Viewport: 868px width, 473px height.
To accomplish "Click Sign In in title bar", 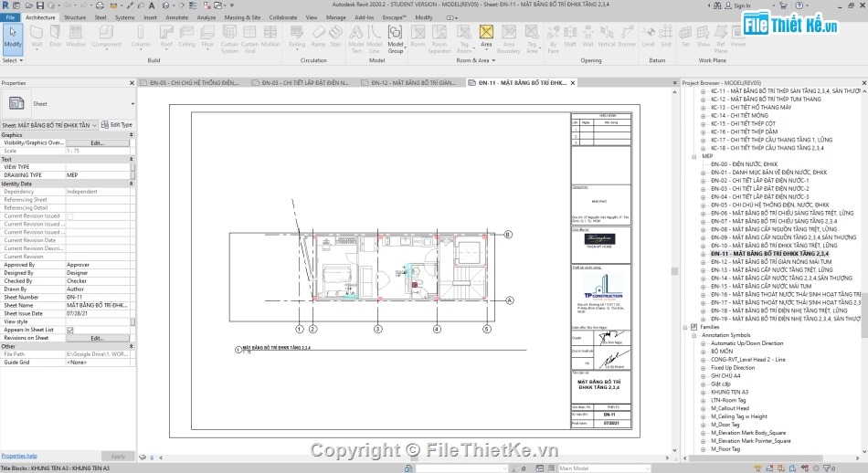I will coord(742,5).
